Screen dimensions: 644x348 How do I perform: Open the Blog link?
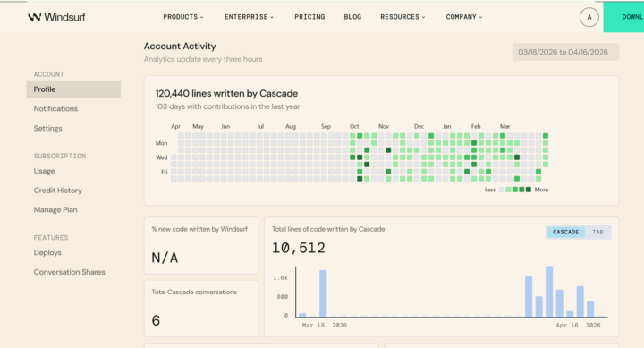pos(352,17)
